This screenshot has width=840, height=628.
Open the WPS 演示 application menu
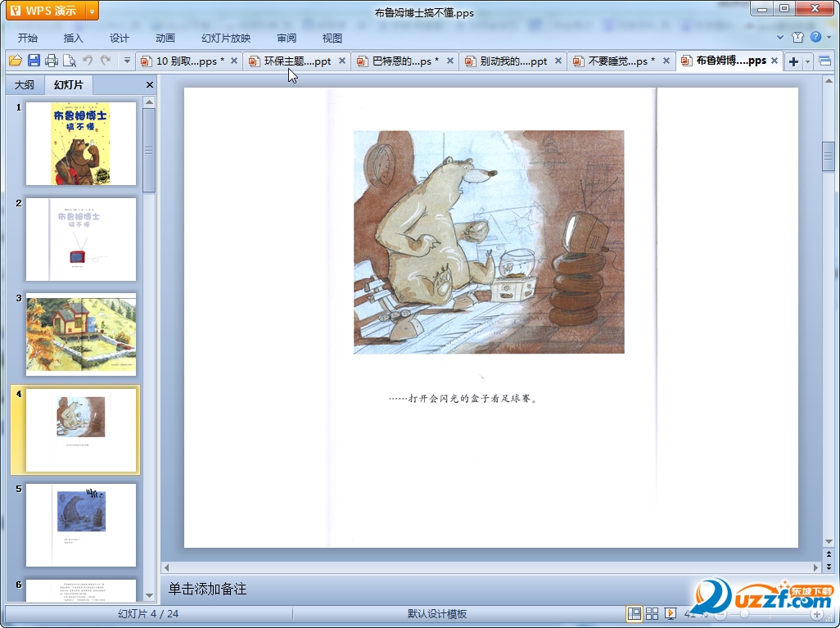pos(46,11)
